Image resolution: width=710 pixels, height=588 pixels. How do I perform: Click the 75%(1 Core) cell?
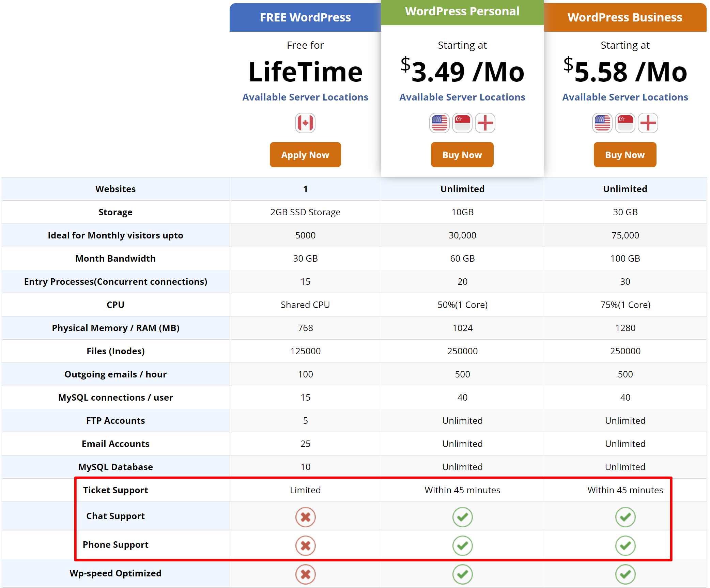(x=625, y=305)
